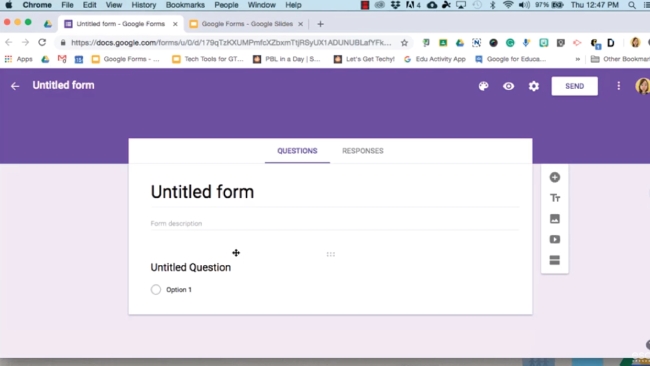
Task: Add a section from the side toolbar
Action: 555,260
